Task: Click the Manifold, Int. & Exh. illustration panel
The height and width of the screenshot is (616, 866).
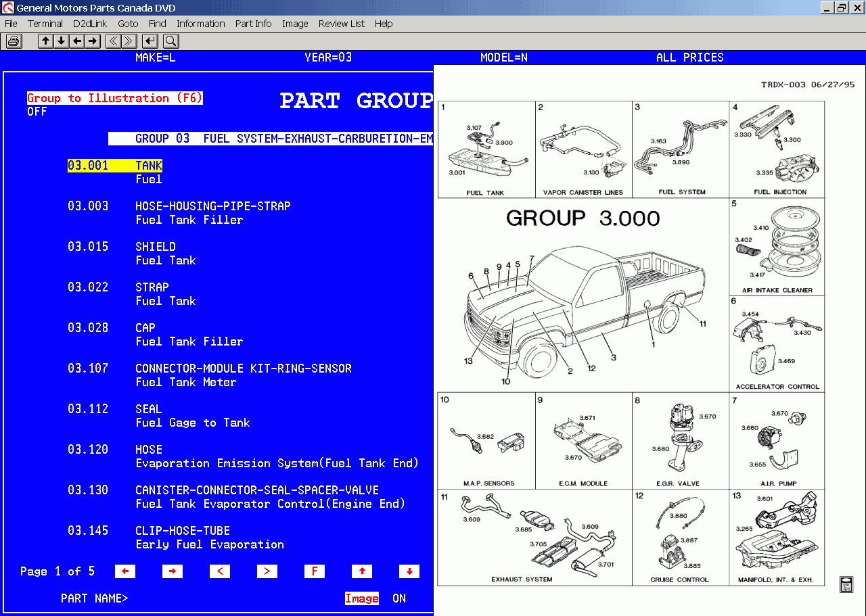Action: (777, 538)
